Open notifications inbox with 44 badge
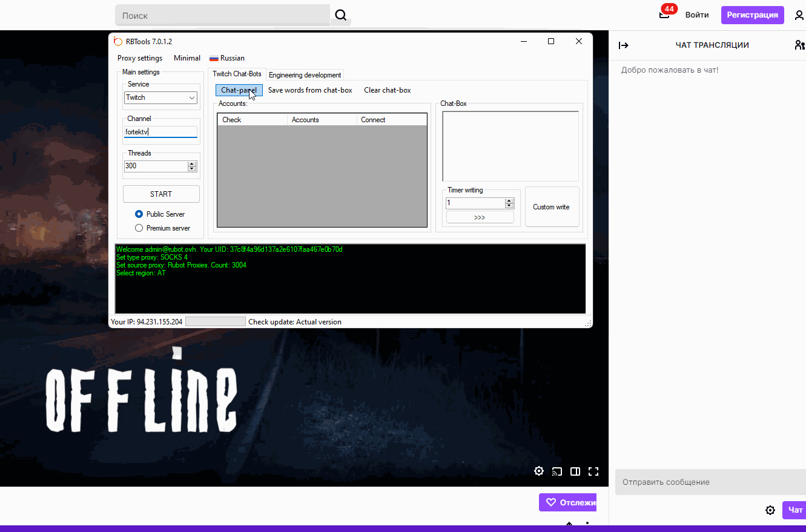This screenshot has width=806, height=532. 664,15
